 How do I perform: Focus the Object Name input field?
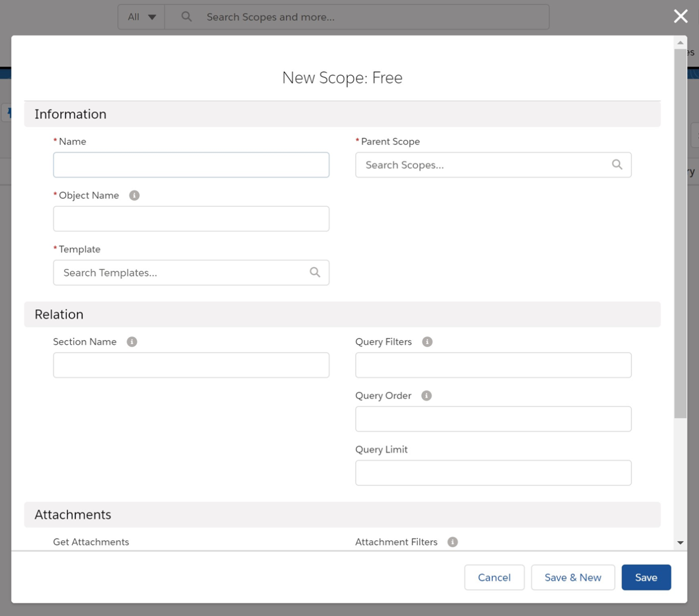(191, 219)
